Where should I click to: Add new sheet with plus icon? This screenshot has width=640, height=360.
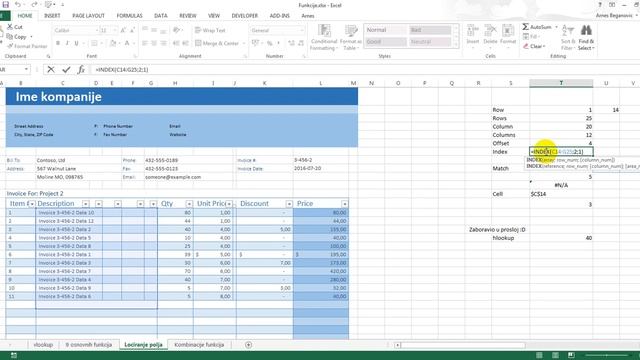pos(248,345)
